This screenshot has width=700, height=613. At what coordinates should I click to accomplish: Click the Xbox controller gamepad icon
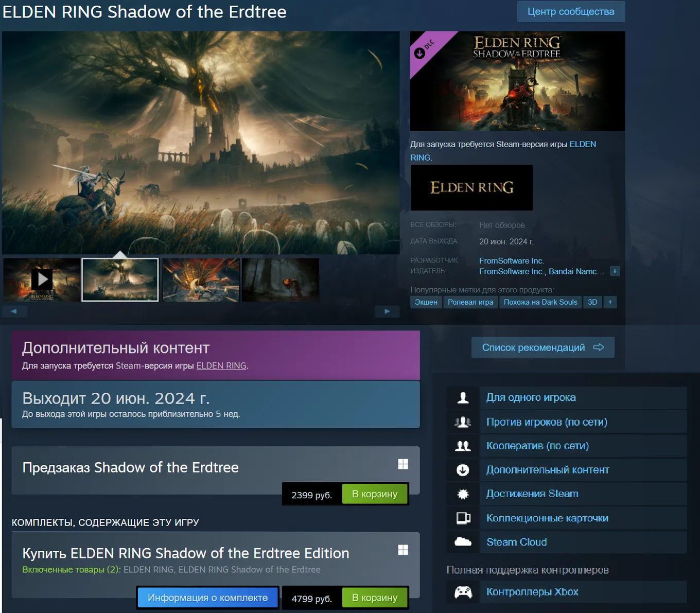pyautogui.click(x=463, y=592)
